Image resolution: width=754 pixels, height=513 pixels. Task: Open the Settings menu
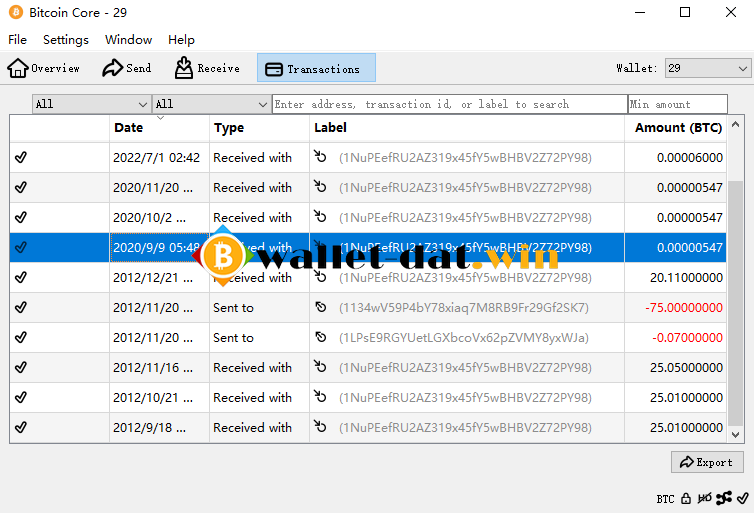pos(66,39)
